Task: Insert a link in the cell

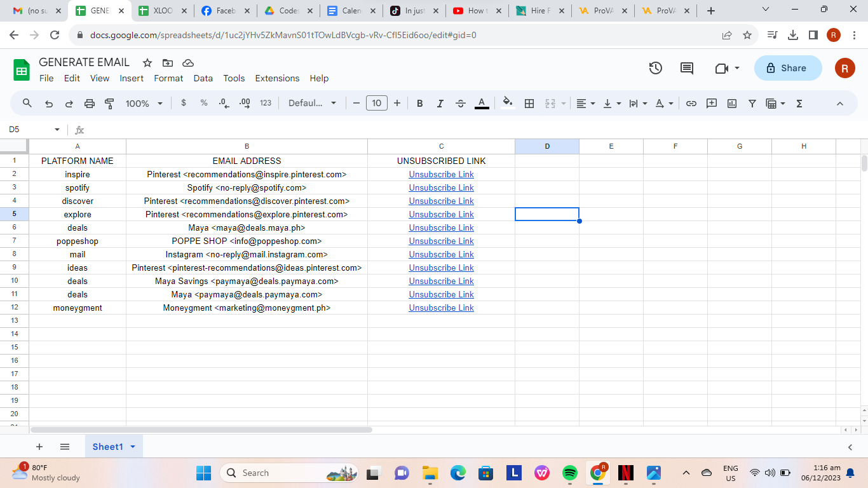Action: click(x=691, y=103)
